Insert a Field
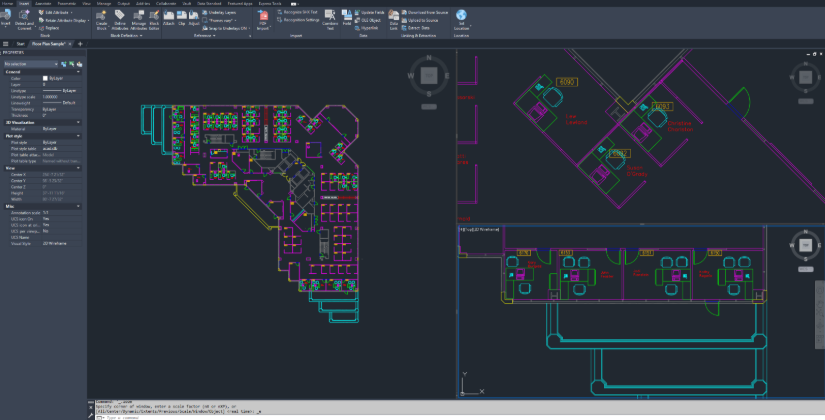825x420 pixels. 347,18
